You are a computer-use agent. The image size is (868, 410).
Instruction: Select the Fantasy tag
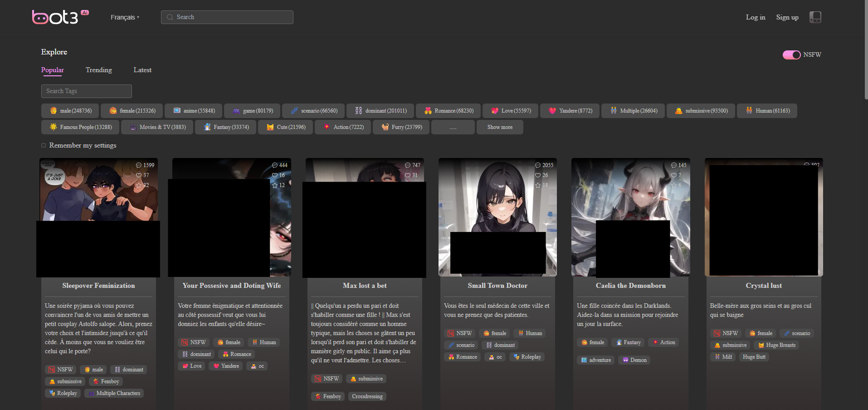tap(226, 127)
